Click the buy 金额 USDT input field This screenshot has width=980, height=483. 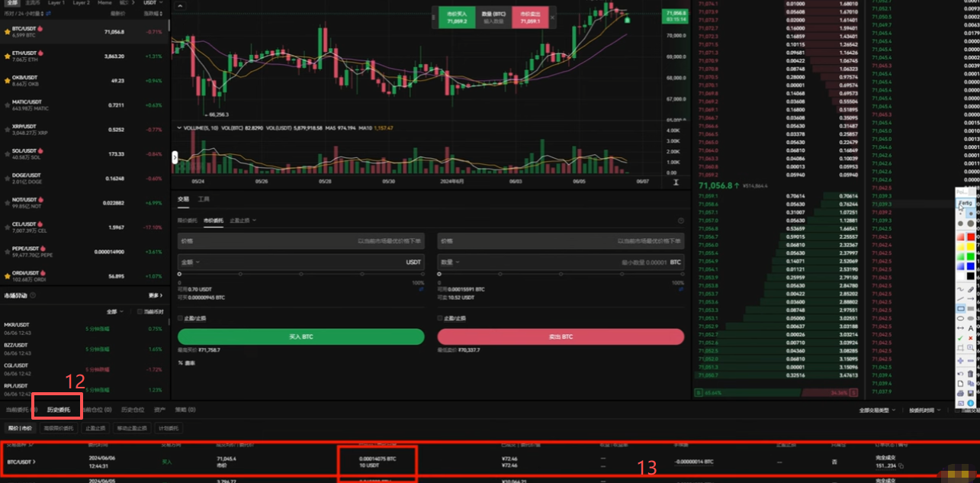[x=300, y=262]
